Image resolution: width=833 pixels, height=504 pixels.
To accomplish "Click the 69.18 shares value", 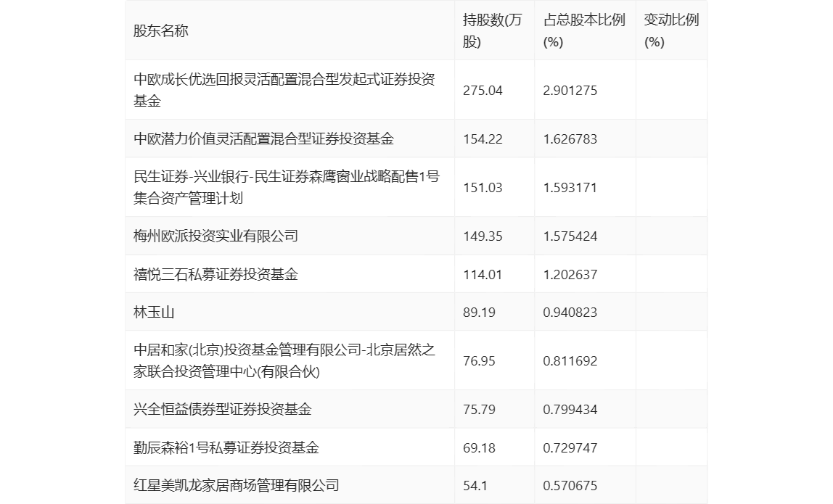I will 479,447.
